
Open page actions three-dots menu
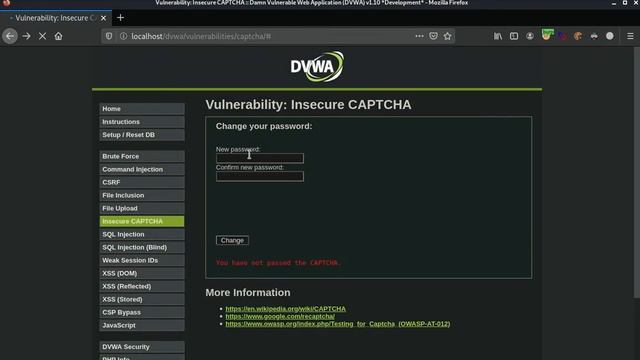tap(419, 36)
